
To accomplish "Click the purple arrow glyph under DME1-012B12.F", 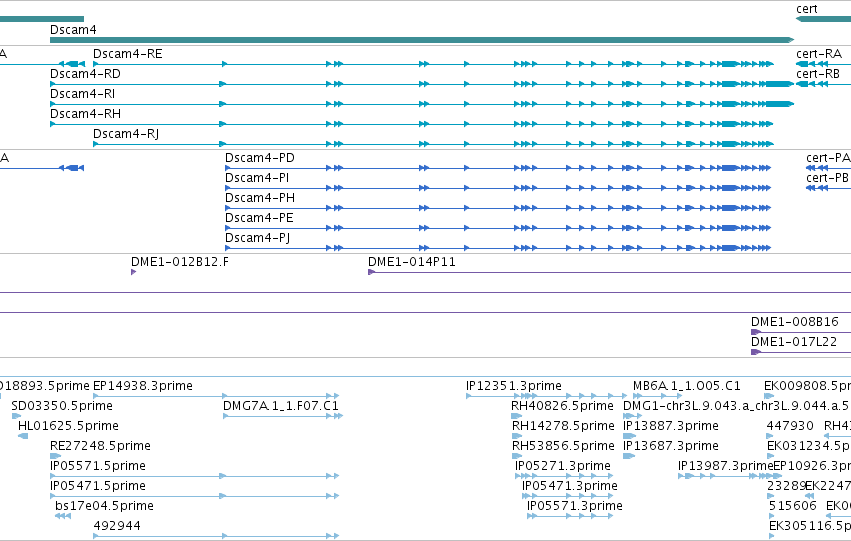I will pos(134,272).
